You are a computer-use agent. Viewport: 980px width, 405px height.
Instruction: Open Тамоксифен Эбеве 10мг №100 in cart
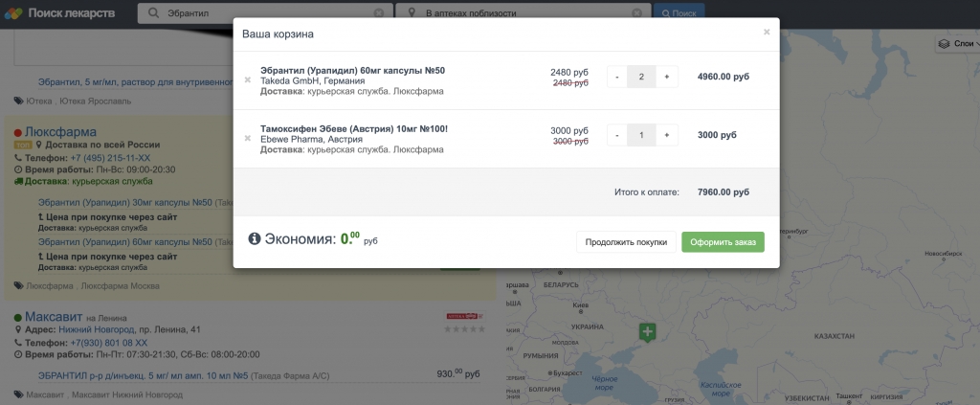354,128
